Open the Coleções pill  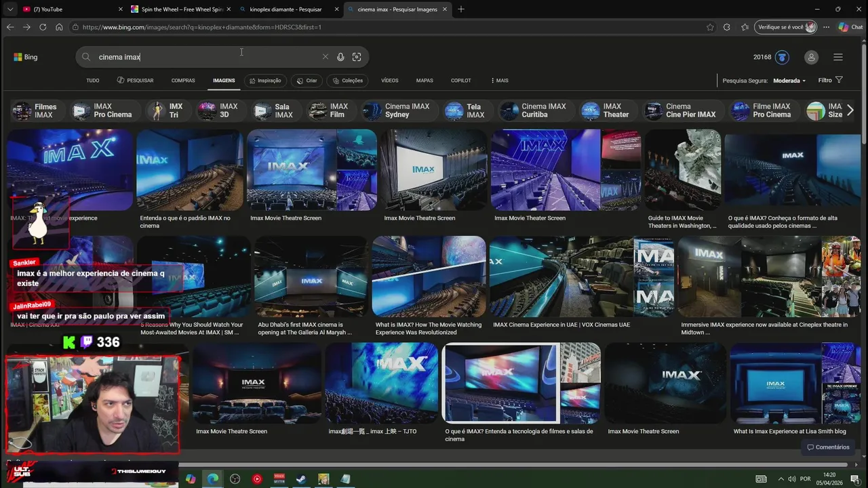tap(348, 81)
